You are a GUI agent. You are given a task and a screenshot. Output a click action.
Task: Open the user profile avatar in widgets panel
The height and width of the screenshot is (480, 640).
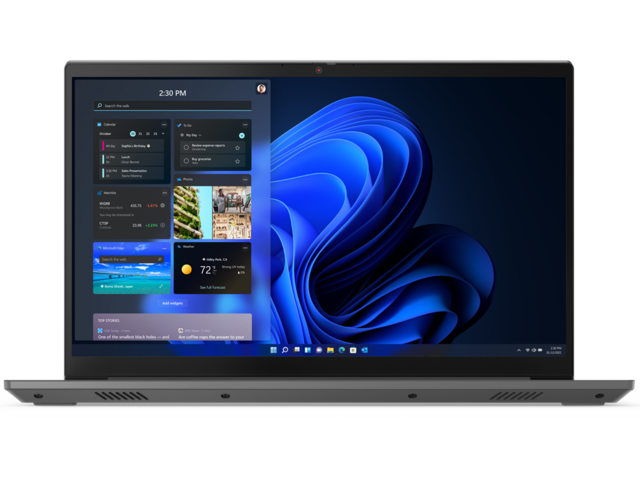pyautogui.click(x=261, y=89)
